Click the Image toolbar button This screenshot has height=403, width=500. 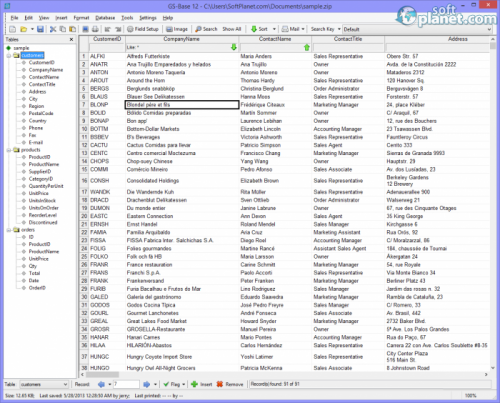tap(177, 29)
